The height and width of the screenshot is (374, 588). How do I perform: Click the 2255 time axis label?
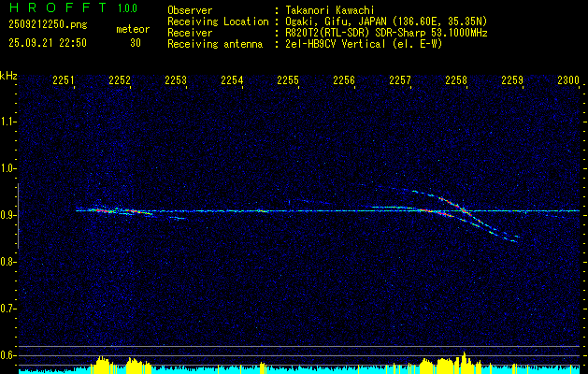click(288, 79)
